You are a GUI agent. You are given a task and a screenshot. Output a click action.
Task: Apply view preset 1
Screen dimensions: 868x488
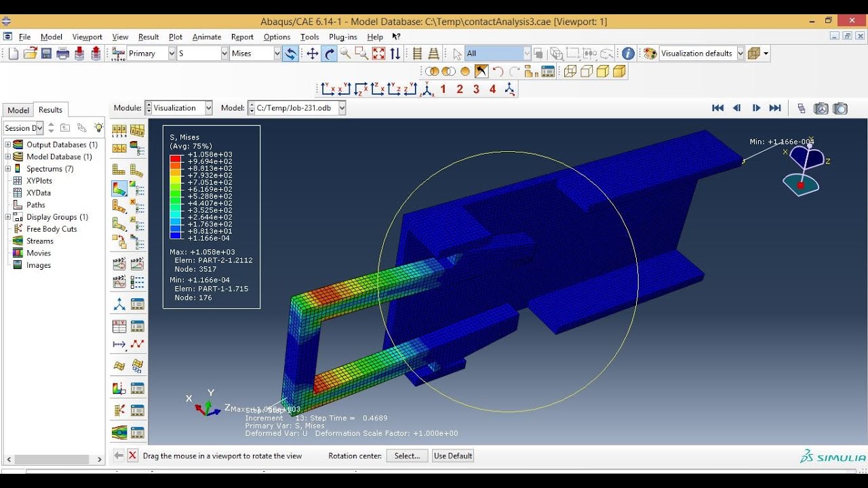pos(443,89)
